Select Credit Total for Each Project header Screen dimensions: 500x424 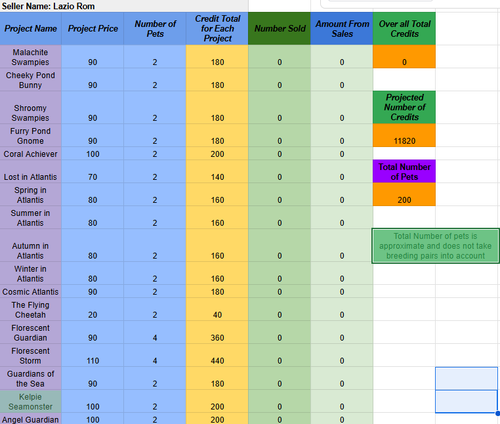[217, 29]
